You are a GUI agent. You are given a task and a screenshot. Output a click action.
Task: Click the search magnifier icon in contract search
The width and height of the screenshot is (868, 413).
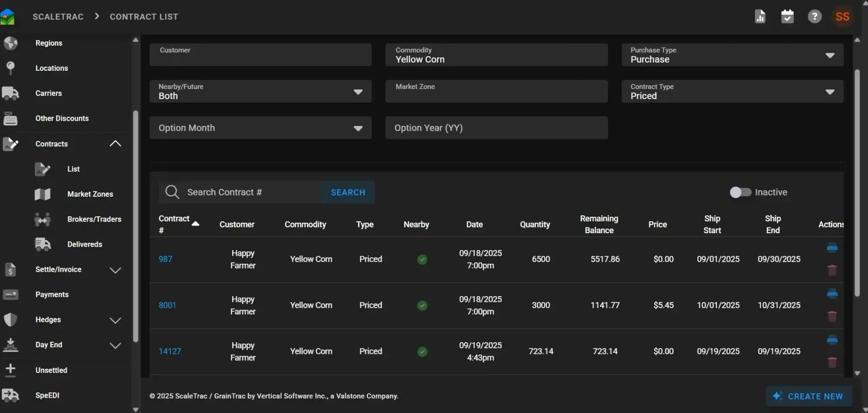[x=172, y=192]
